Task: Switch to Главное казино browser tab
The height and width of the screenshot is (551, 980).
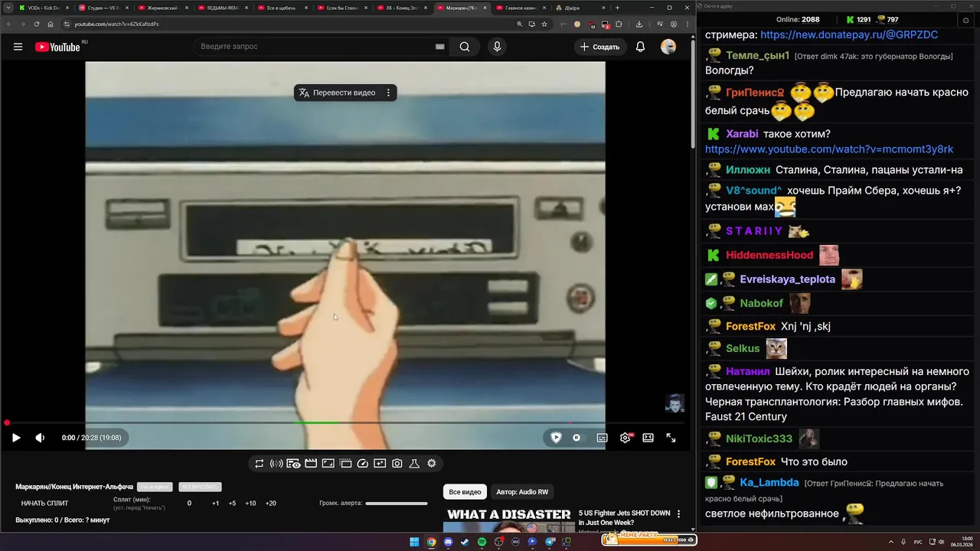Action: (521, 8)
